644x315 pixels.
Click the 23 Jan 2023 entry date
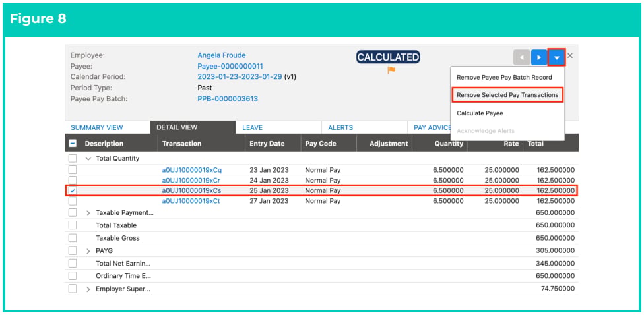[269, 170]
